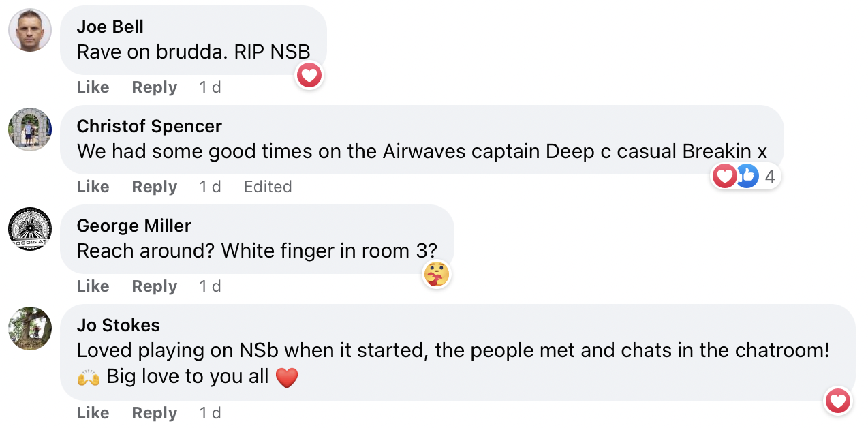The width and height of the screenshot is (868, 428).
Task: Click the Jo Stokes name link
Action: 118,325
